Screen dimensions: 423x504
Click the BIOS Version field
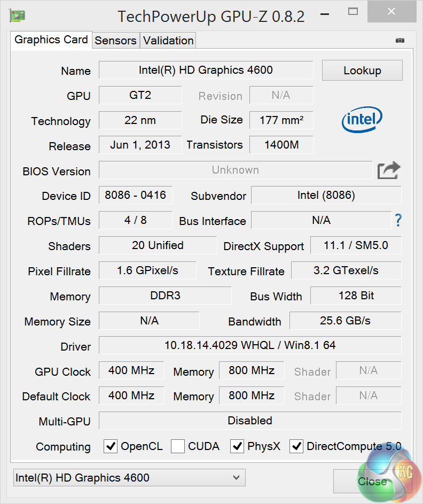point(235,170)
